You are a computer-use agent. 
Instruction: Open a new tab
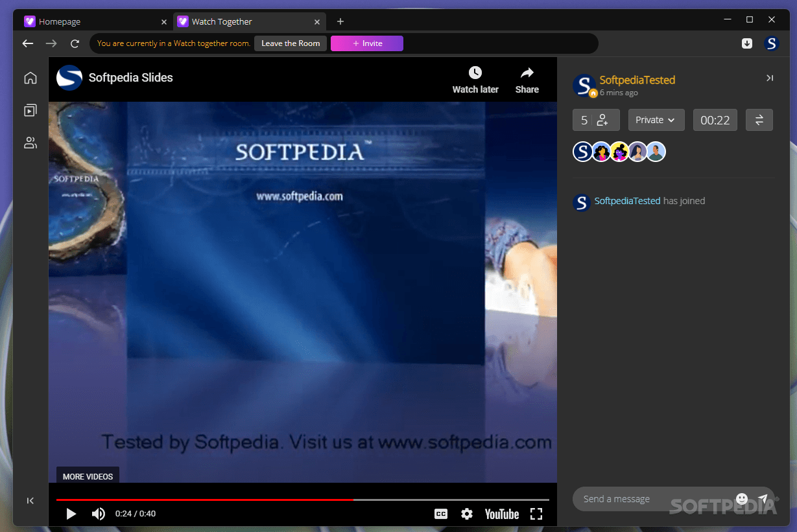(340, 21)
